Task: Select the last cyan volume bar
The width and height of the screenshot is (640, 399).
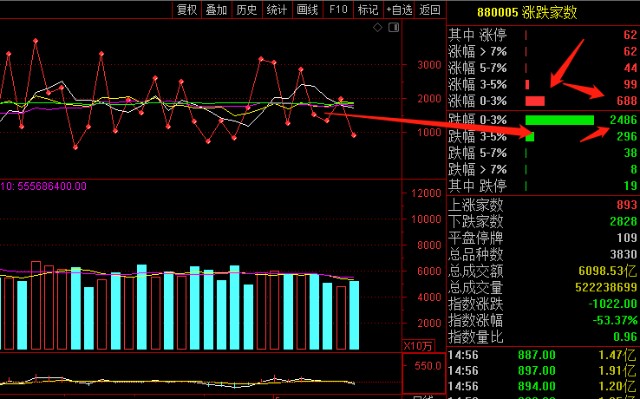Action: (354, 315)
